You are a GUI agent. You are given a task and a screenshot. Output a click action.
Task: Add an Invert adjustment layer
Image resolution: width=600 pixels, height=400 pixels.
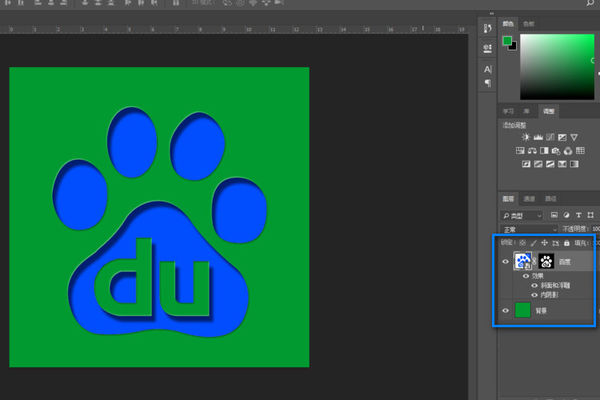(526, 164)
